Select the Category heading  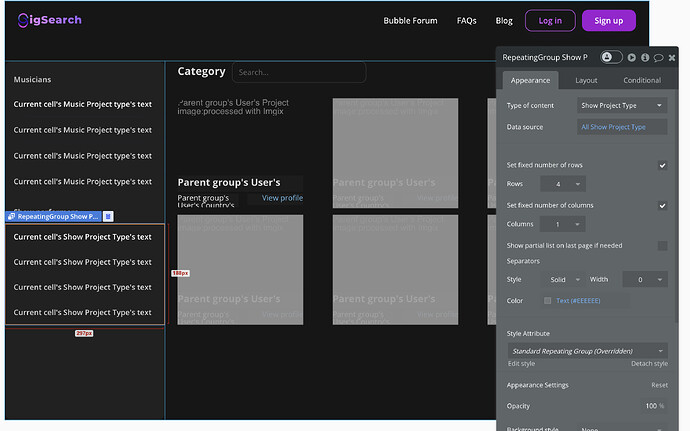coord(201,71)
